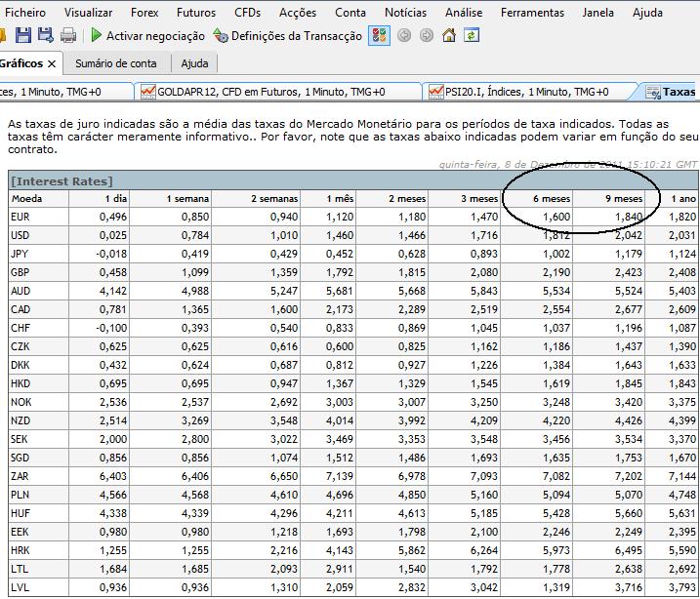This screenshot has width=700, height=599.
Task: Open the Análise menu
Action: point(464,13)
